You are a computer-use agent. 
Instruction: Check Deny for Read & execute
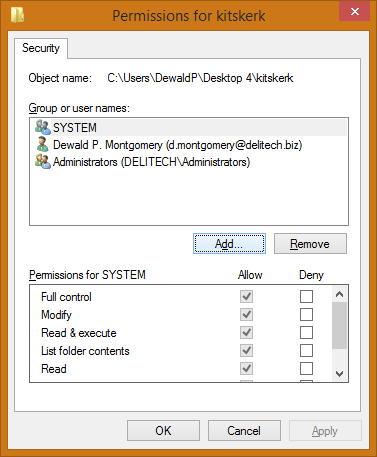point(306,332)
